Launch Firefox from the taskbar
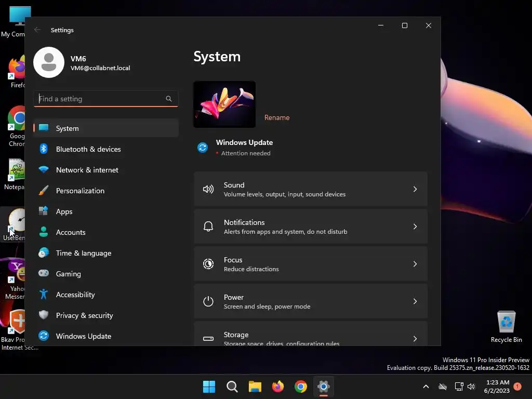The width and height of the screenshot is (532, 399). pyautogui.click(x=278, y=387)
